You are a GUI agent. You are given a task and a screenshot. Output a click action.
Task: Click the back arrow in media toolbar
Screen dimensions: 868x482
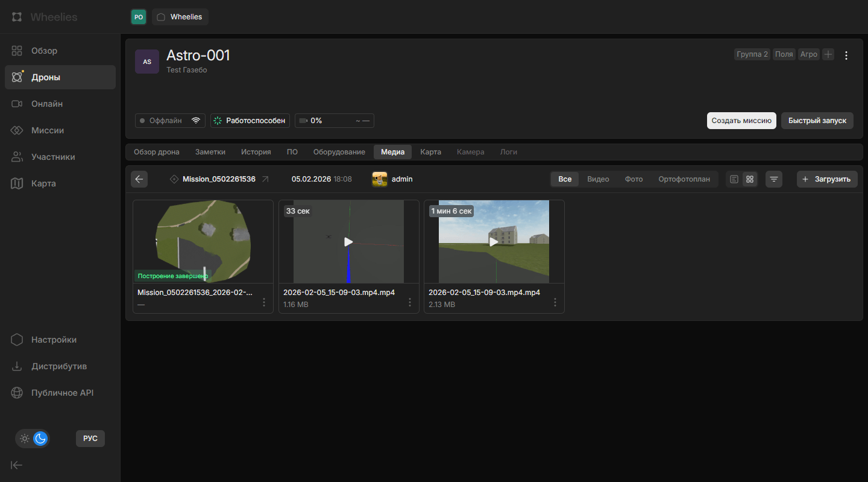pyautogui.click(x=139, y=179)
